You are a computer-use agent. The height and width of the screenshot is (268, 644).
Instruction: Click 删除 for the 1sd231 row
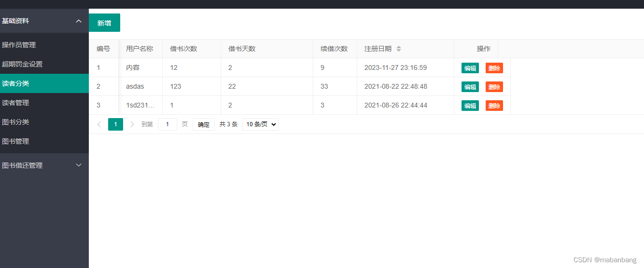pyautogui.click(x=494, y=106)
